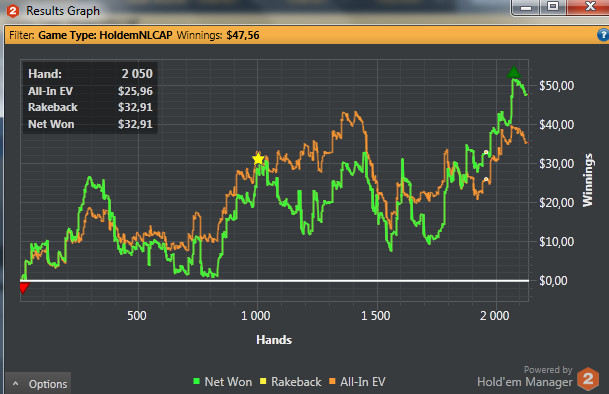This screenshot has height=394, width=609.
Task: Click the red low-point triangle marker
Action: click(24, 288)
